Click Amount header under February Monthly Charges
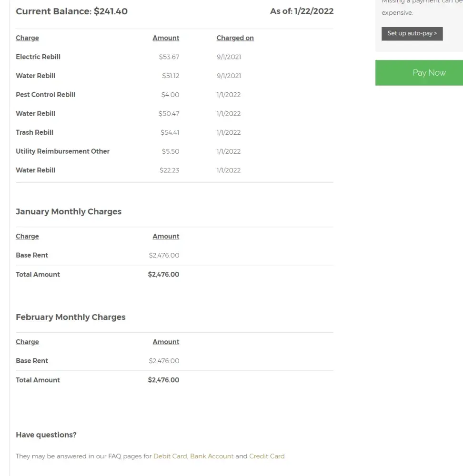 tap(166, 342)
